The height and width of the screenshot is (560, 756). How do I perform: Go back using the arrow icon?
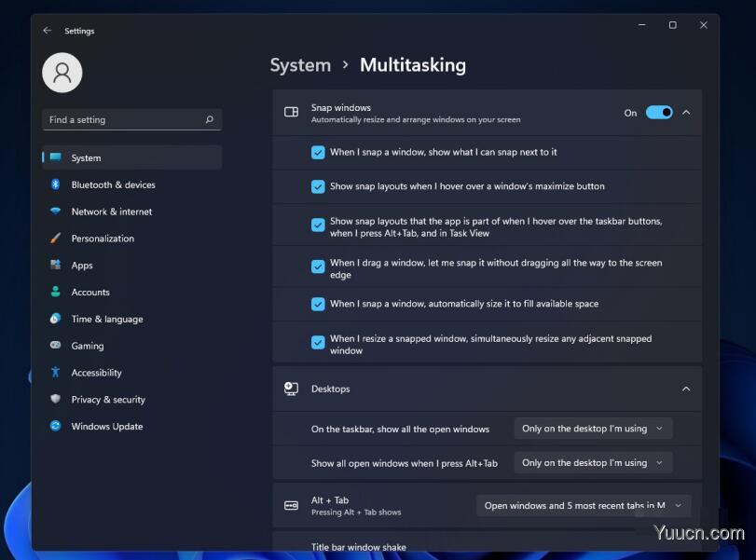pos(47,31)
